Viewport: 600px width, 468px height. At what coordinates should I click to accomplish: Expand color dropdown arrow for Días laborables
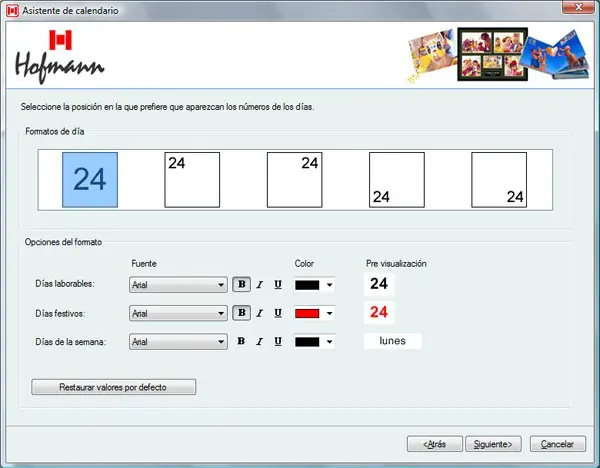click(329, 285)
